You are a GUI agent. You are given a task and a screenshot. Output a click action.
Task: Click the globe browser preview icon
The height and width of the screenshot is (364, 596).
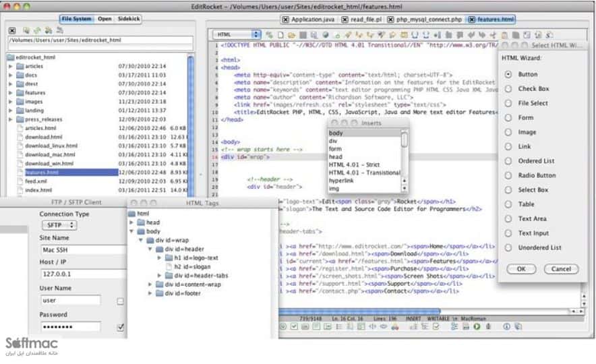pos(326,35)
